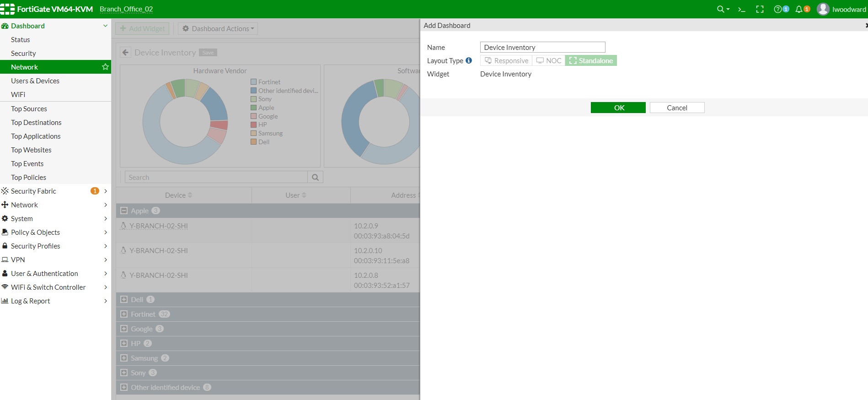
Task: Click the Add Widget button
Action: (142, 28)
